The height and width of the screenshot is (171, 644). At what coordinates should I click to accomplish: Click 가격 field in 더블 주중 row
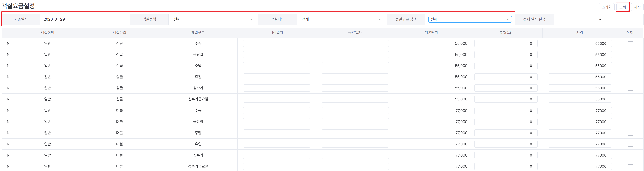[580, 111]
